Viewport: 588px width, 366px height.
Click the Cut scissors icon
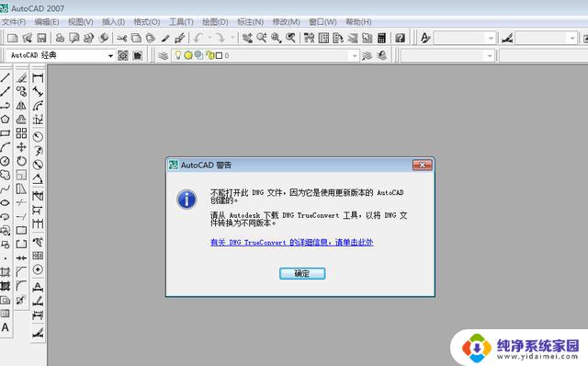click(122, 38)
